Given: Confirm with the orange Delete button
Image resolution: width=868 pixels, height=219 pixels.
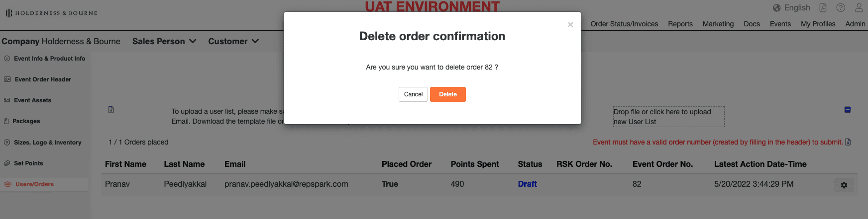Looking at the screenshot, I should 448,94.
